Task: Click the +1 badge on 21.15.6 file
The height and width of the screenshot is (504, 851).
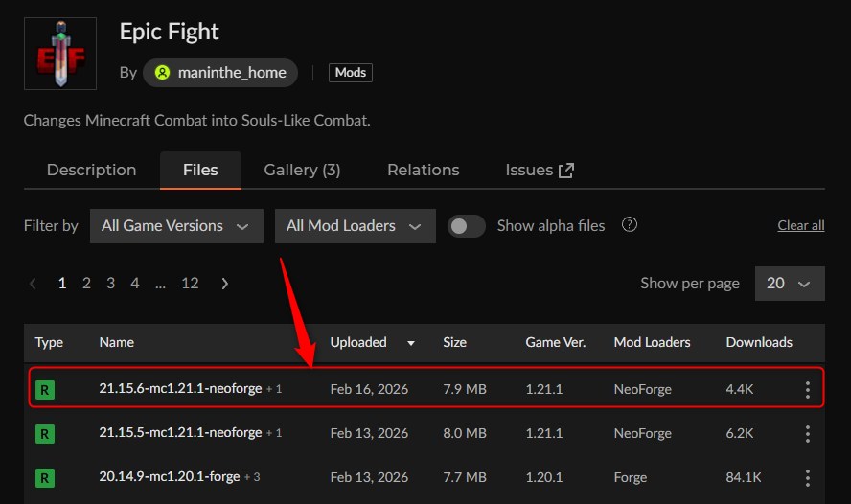Action: click(274, 389)
